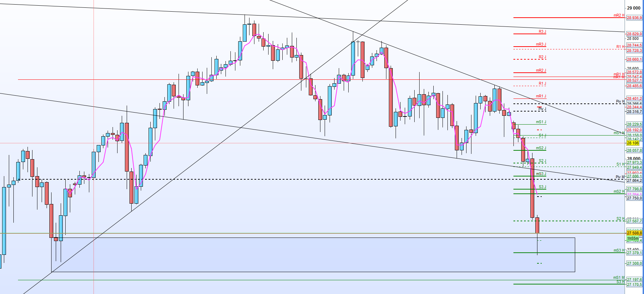The image size is (644, 294).
Task: Click the Piv M pivot label
Action: tap(620, 177)
